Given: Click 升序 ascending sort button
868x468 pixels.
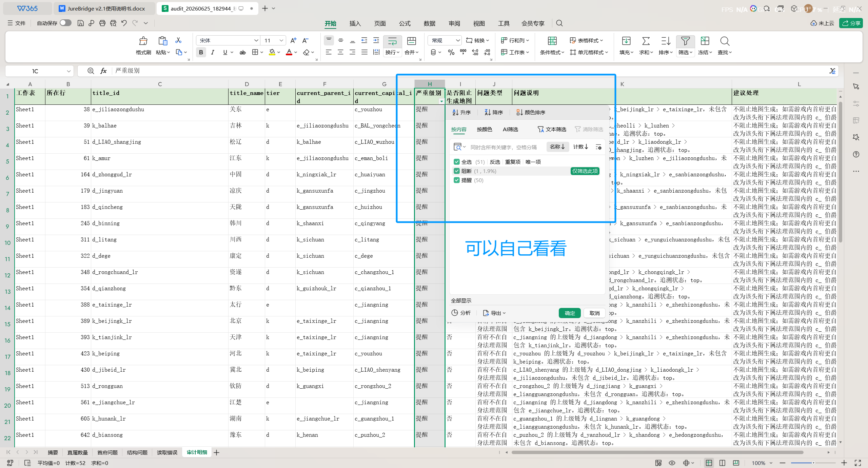Looking at the screenshot, I should click(x=461, y=112).
